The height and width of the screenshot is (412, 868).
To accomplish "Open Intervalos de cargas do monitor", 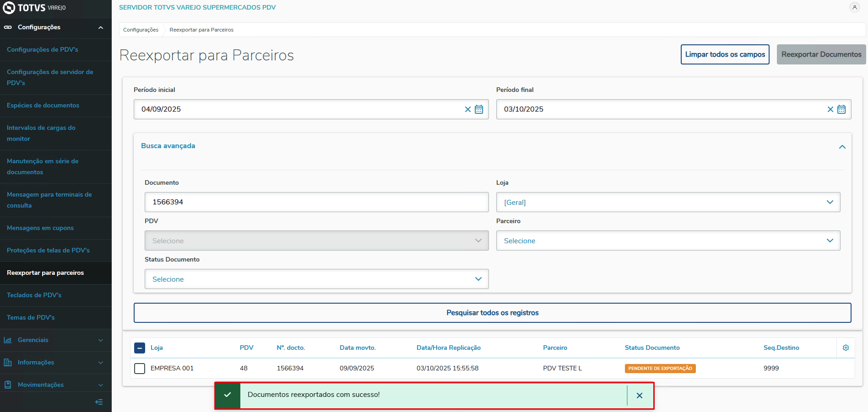I will (x=55, y=134).
